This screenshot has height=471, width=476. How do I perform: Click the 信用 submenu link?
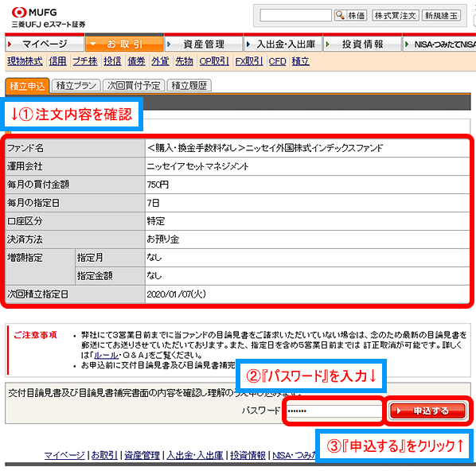(57, 61)
